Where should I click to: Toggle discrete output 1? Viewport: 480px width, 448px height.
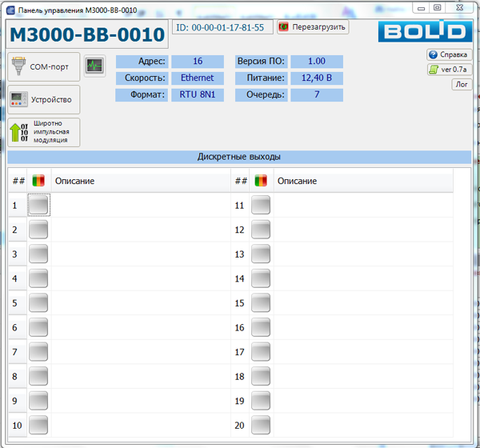tap(38, 206)
